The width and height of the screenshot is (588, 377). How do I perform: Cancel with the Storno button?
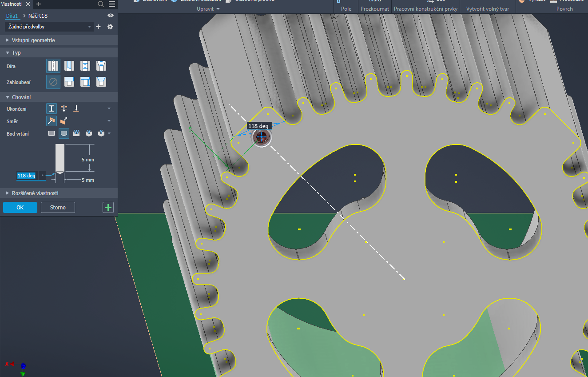[x=58, y=207]
